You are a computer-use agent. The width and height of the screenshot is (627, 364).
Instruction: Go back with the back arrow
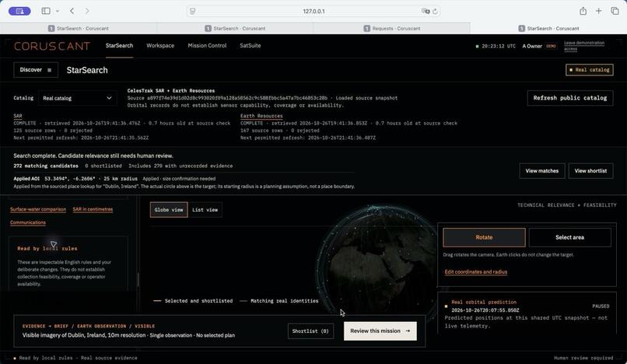tap(72, 11)
